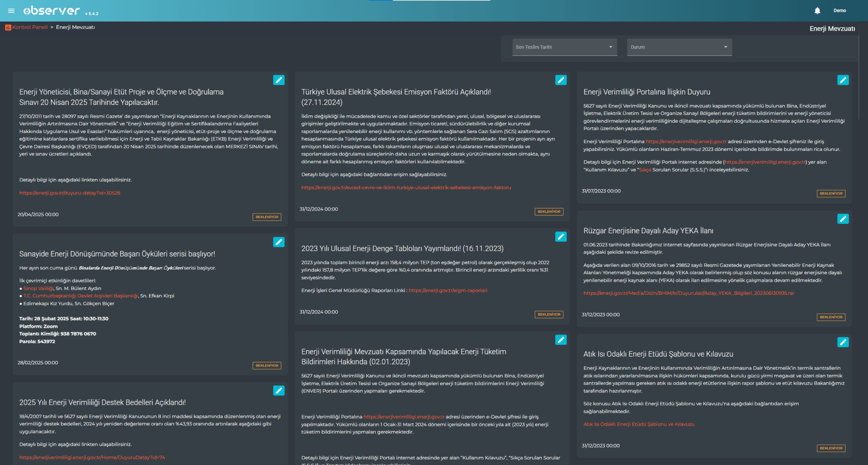Go to Kontrol Paneli breadcrumb link
The image size is (868, 465).
coord(30,27)
